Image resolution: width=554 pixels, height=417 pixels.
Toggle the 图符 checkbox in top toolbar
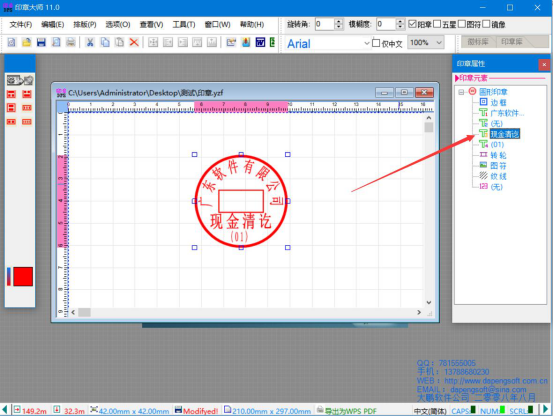pos(461,24)
